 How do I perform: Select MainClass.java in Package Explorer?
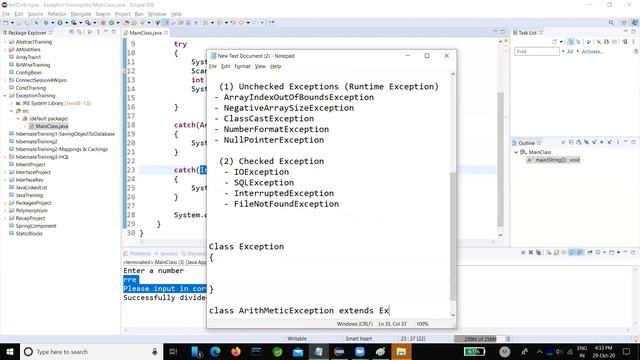pos(51,126)
